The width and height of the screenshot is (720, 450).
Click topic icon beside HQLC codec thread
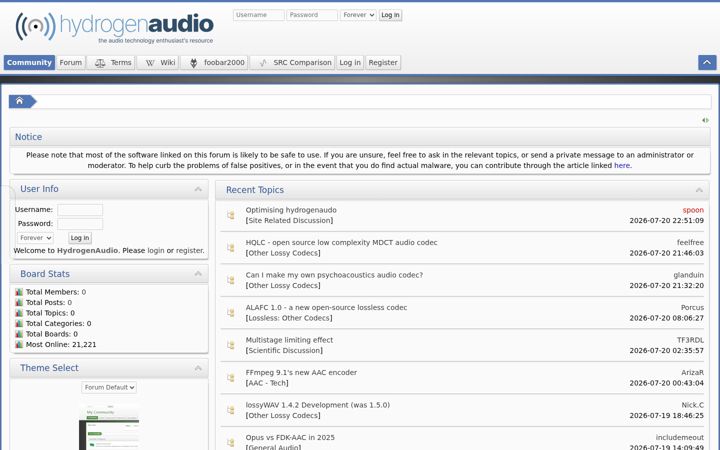click(x=231, y=248)
